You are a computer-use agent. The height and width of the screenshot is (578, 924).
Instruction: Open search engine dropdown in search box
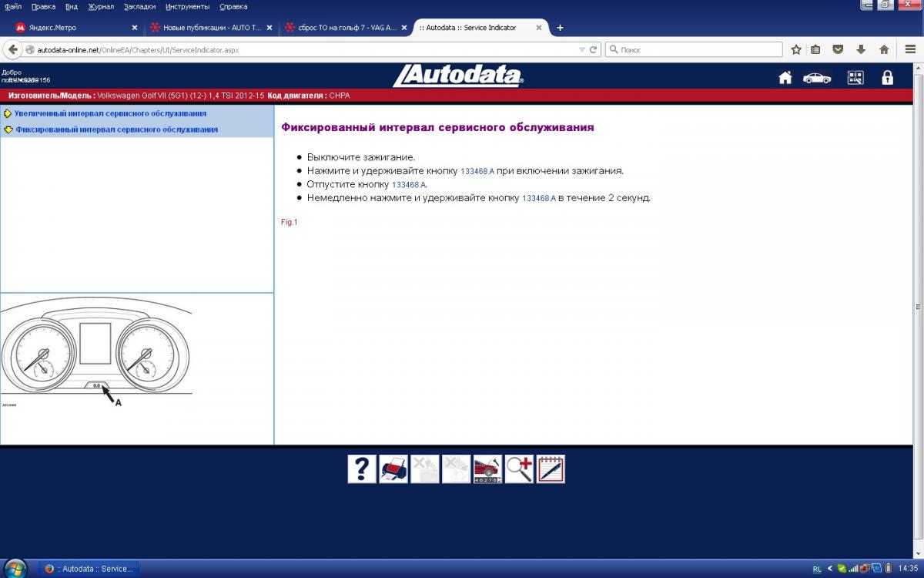(x=613, y=49)
